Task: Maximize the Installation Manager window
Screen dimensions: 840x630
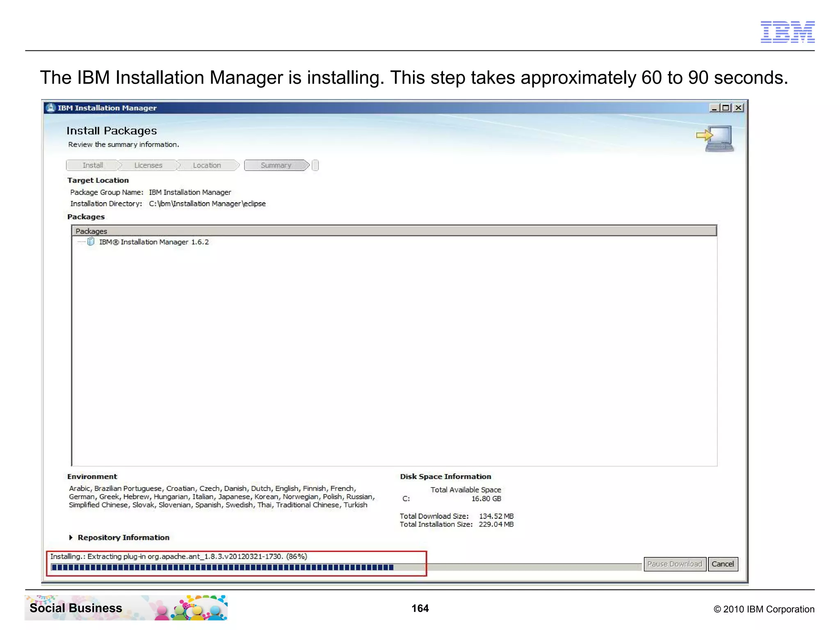Action: click(x=726, y=108)
